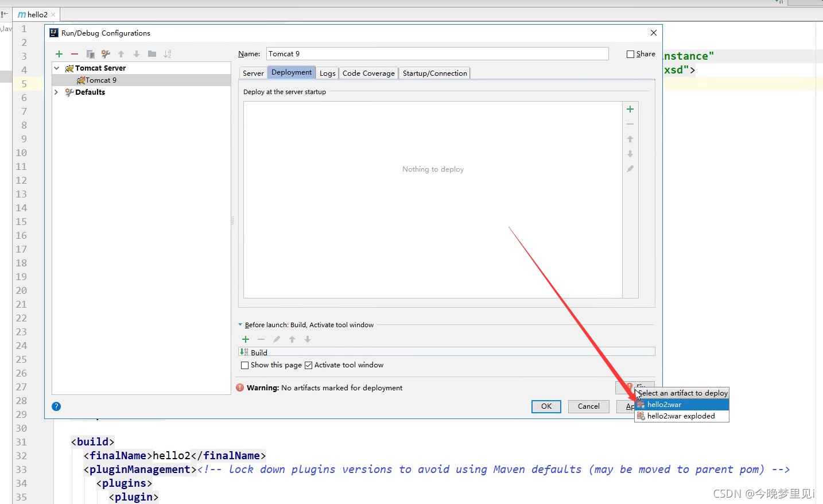Image resolution: width=823 pixels, height=504 pixels.
Task: Sort configurations alphabetically
Action: (168, 54)
